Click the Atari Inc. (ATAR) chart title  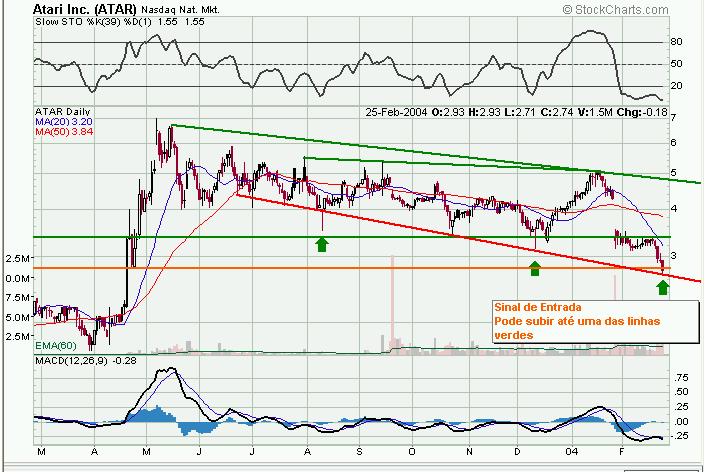[84, 9]
